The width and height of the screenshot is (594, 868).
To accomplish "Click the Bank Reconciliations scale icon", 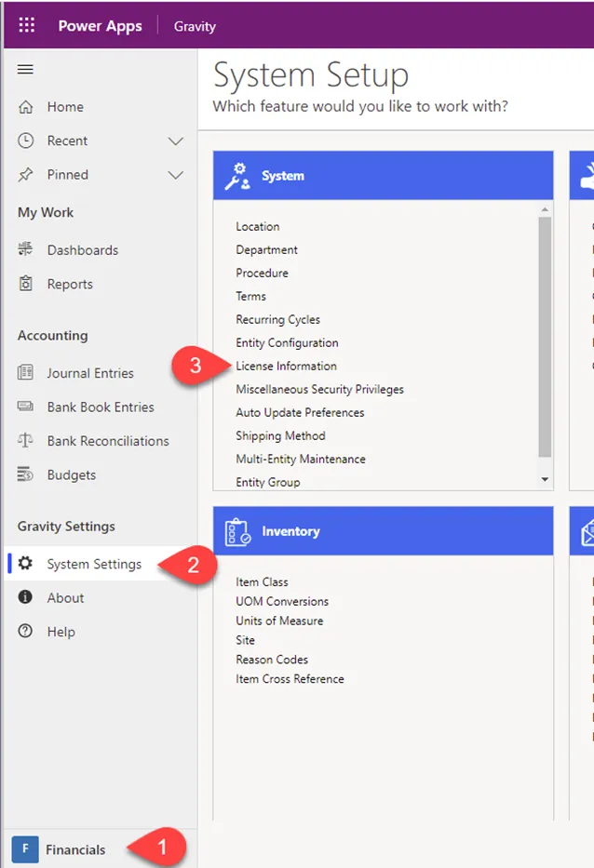I will pos(25,441).
